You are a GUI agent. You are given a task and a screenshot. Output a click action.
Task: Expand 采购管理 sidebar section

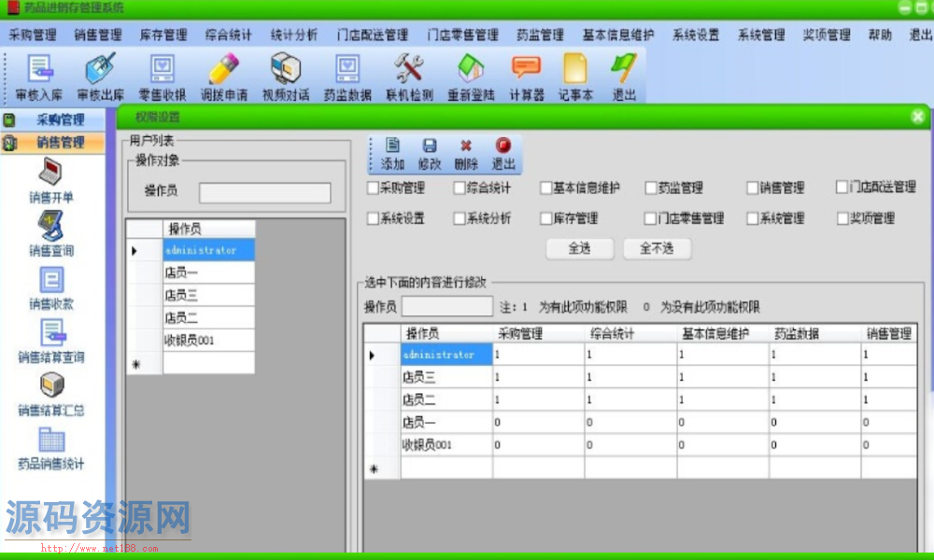pyautogui.click(x=53, y=119)
